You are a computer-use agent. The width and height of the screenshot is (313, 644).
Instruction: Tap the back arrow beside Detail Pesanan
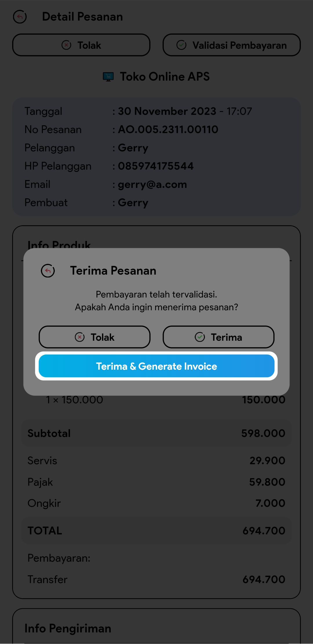click(20, 17)
